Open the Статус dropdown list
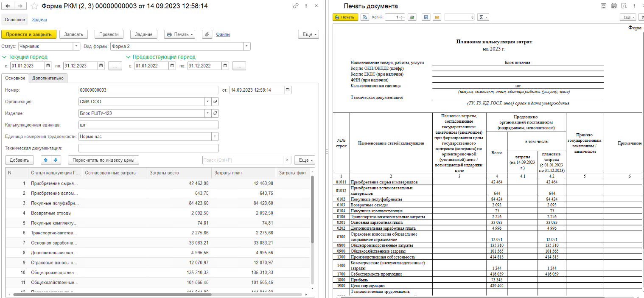The height and width of the screenshot is (298, 644). (76, 46)
